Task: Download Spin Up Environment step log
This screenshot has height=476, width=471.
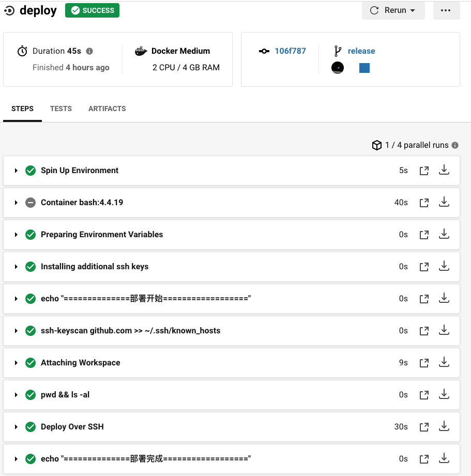Action: (444, 170)
